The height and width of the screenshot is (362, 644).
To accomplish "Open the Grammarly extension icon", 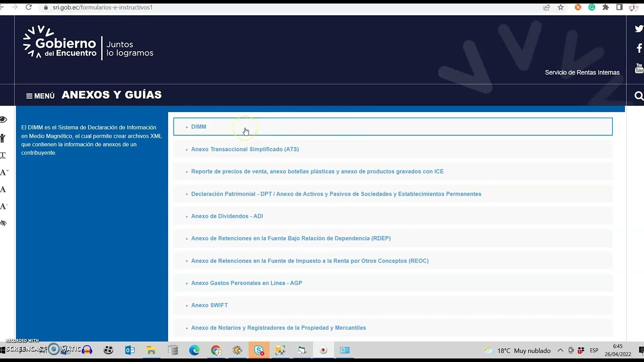I will [592, 8].
